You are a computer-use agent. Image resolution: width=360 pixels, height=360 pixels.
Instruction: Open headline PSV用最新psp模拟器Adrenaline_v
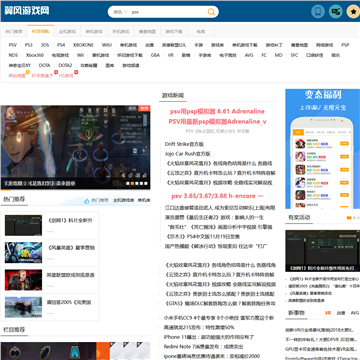tap(217, 121)
